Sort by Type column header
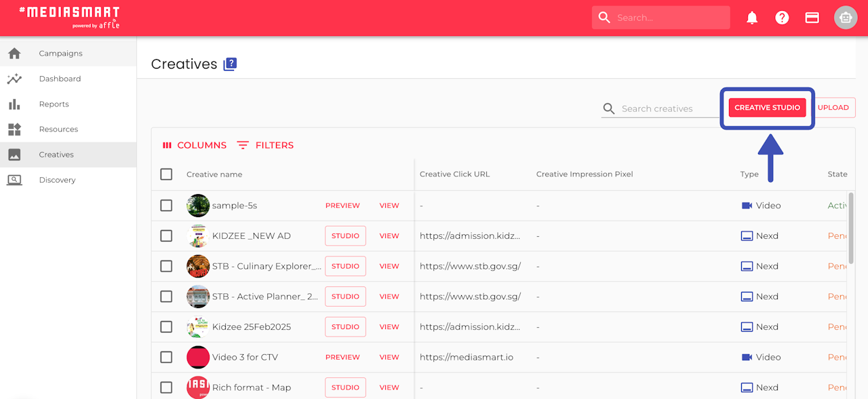The width and height of the screenshot is (868, 399). click(749, 174)
